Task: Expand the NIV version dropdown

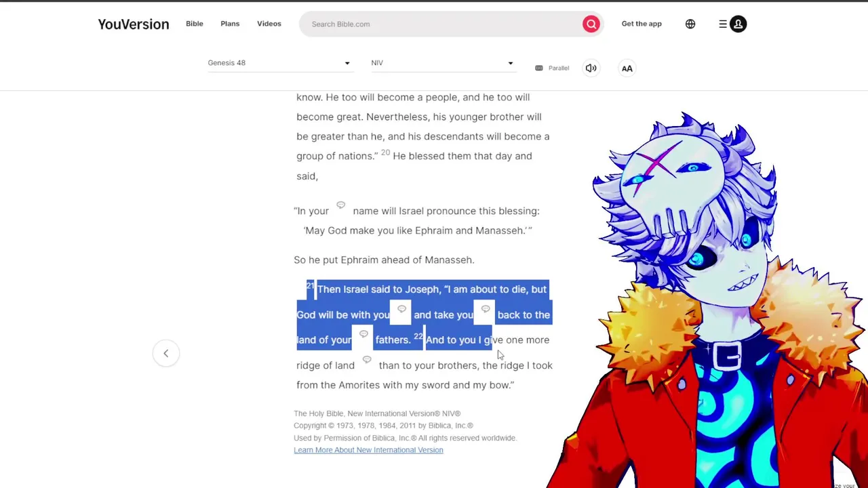Action: tap(443, 63)
